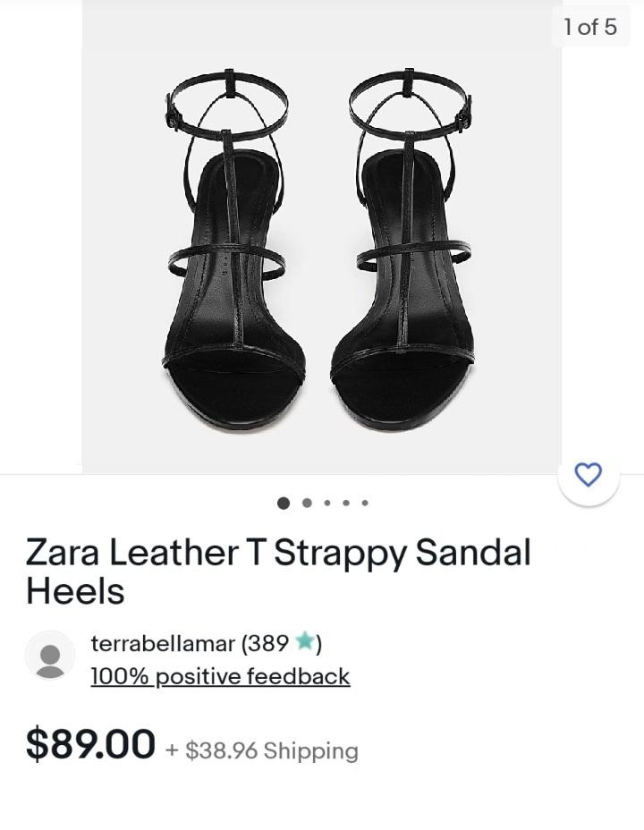Tap the "1 of 5" image counter
The height and width of the screenshot is (830, 644).
pos(590,27)
